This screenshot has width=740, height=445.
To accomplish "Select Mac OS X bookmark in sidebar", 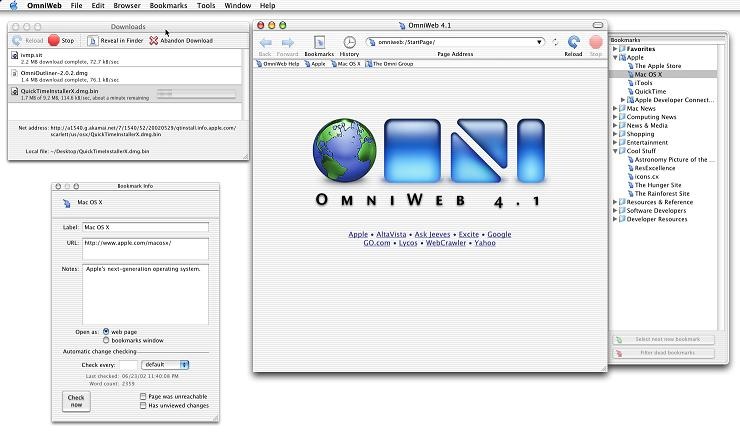I will pyautogui.click(x=648, y=75).
